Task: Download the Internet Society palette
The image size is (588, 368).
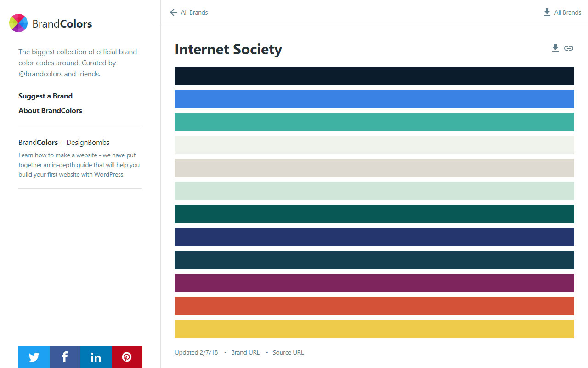Action: click(x=555, y=48)
